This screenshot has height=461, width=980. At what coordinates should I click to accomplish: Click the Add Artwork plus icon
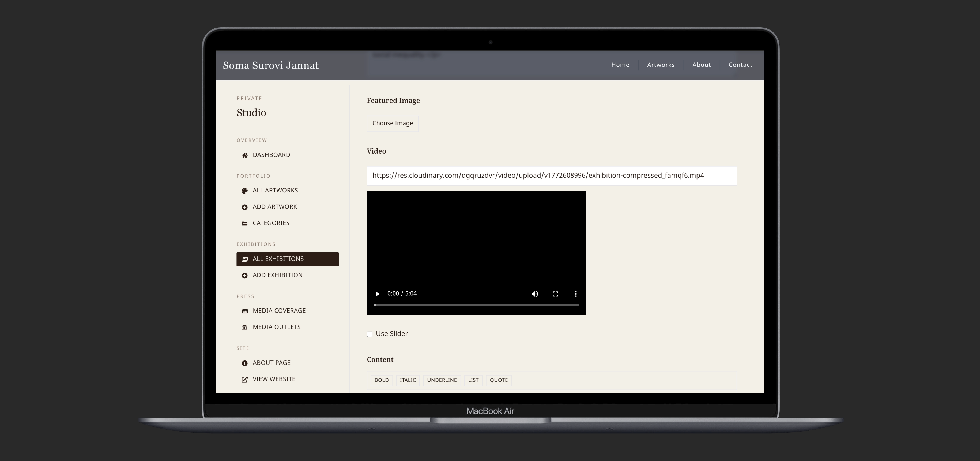point(245,207)
